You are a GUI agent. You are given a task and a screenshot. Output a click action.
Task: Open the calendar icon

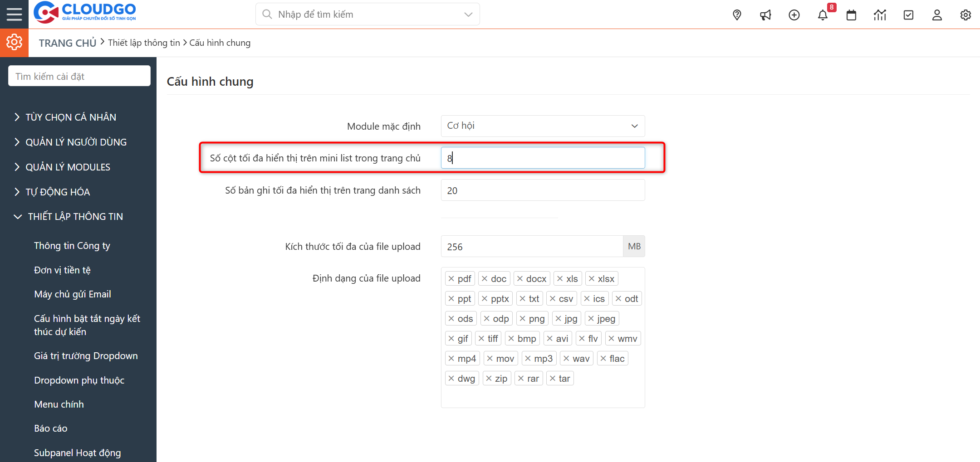(851, 15)
